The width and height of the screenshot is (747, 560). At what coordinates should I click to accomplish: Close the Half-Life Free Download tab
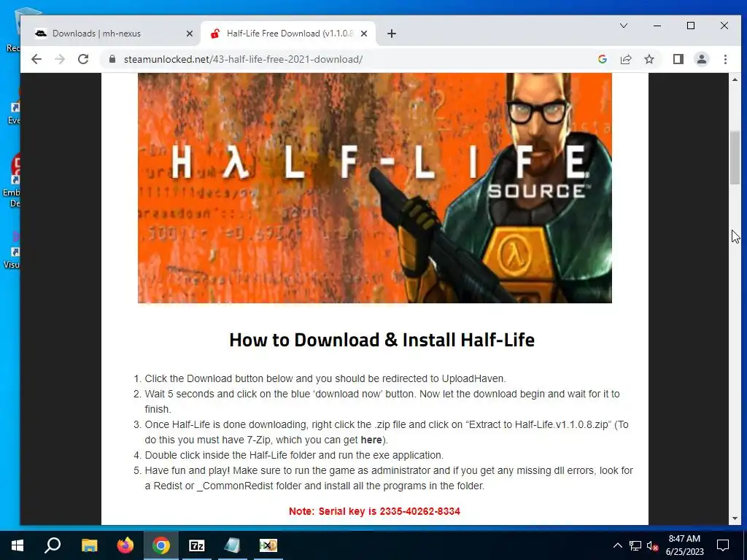pyautogui.click(x=364, y=34)
